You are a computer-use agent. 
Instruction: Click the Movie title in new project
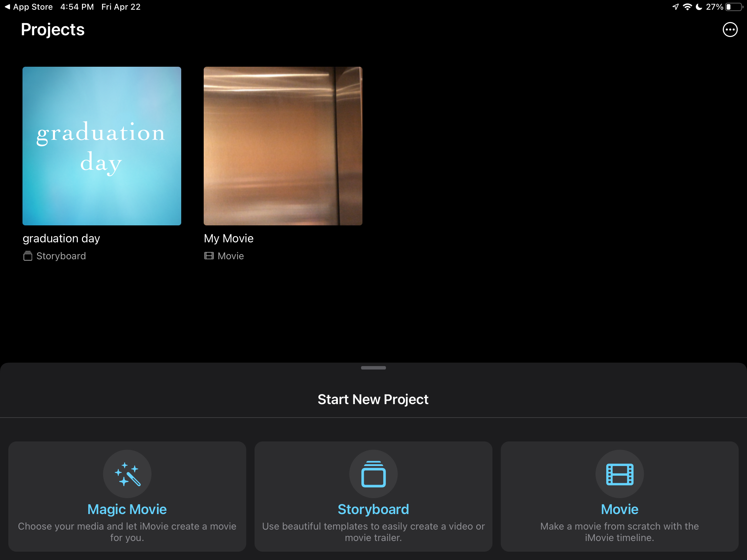(x=620, y=509)
